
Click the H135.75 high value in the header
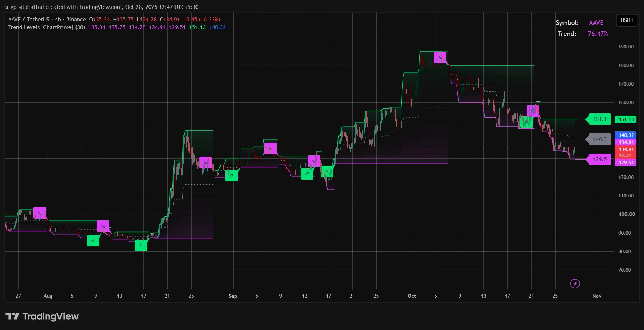[123, 20]
